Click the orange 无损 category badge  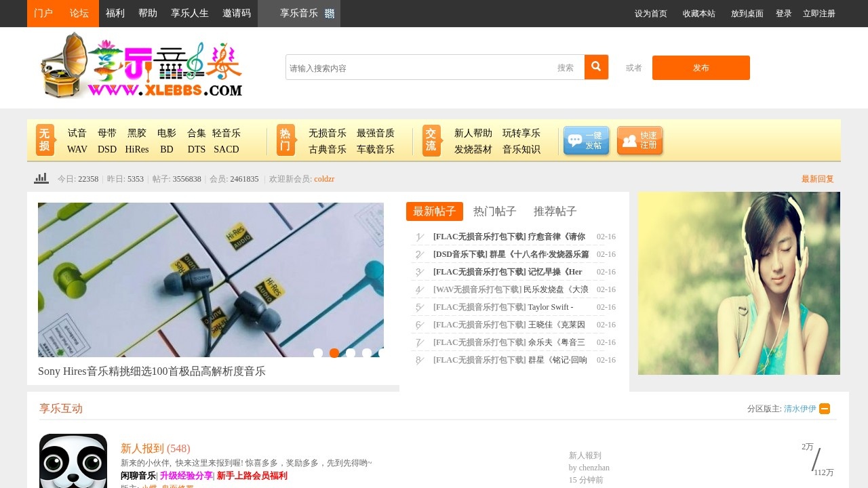[45, 140]
